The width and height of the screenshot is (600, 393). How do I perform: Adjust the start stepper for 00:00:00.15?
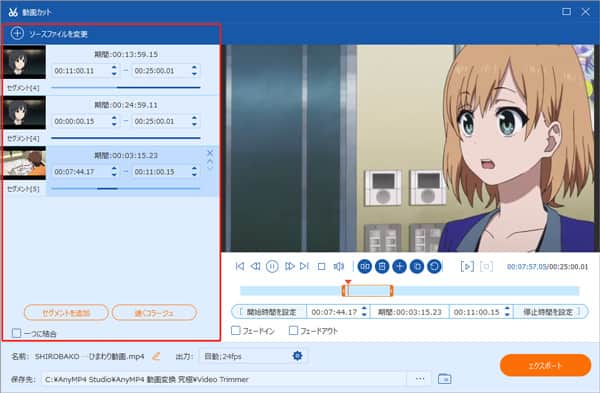pos(114,121)
